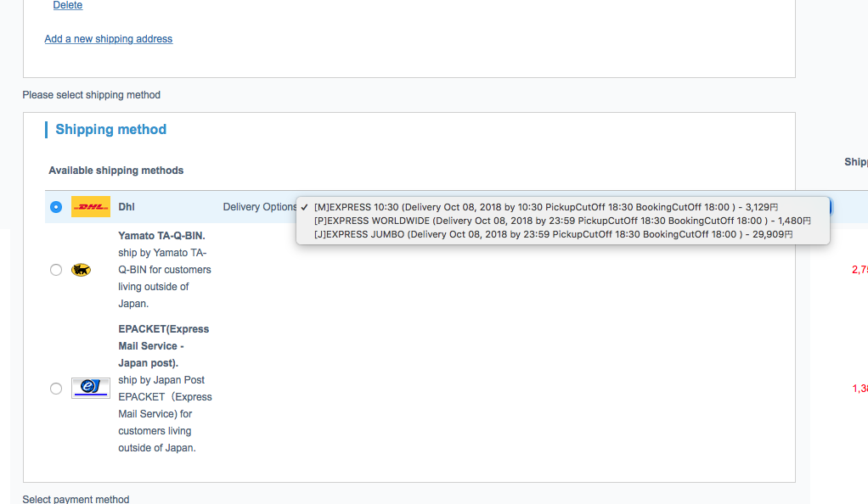Screen dimensions: 868x504
Task: Select the Dhl shipping radio button
Action: (x=56, y=207)
